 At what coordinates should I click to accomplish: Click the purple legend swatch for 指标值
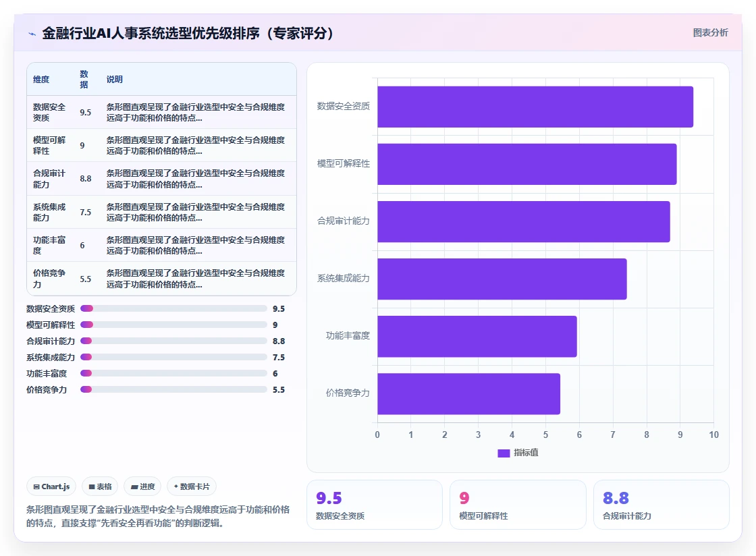point(504,453)
